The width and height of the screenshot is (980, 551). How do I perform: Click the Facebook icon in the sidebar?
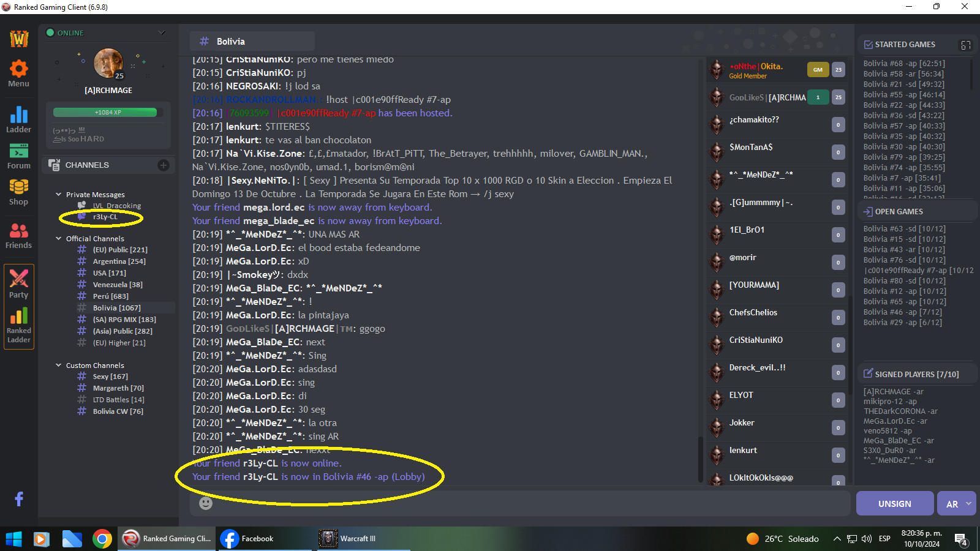19,499
